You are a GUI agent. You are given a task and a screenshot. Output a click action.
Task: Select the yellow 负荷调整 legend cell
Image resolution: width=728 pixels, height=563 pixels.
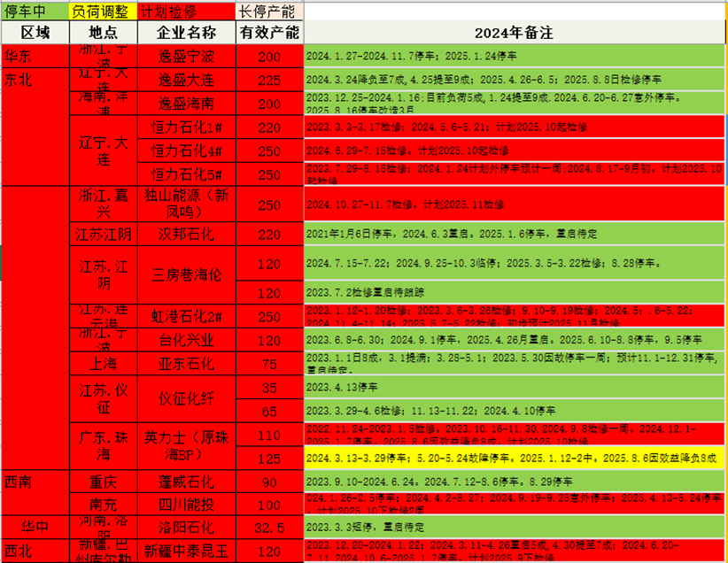click(103, 12)
